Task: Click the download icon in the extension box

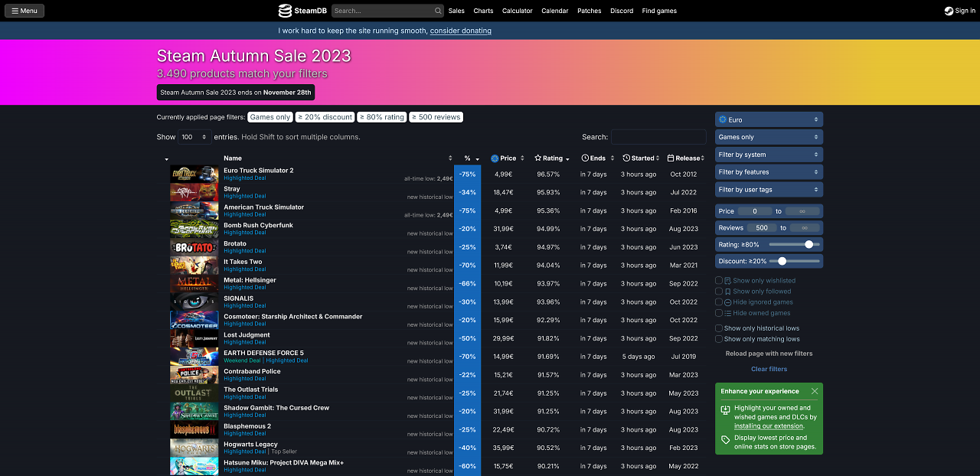Action: (726, 410)
